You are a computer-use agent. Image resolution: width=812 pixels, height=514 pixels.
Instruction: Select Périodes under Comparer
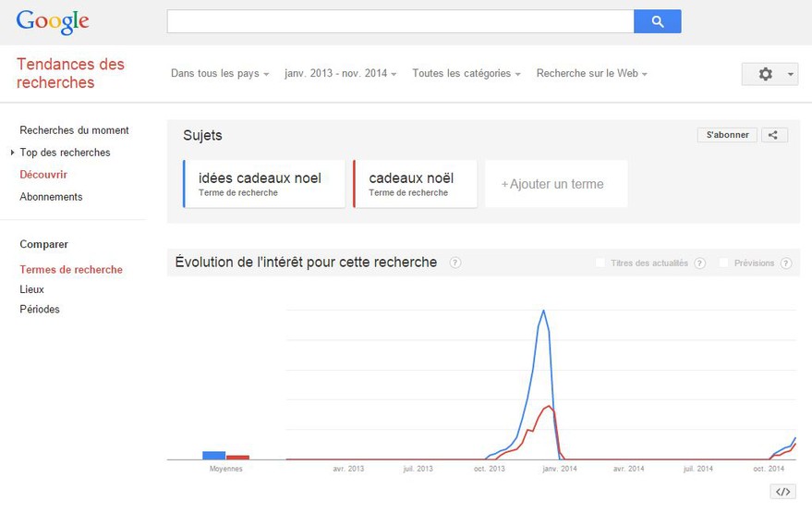40,310
